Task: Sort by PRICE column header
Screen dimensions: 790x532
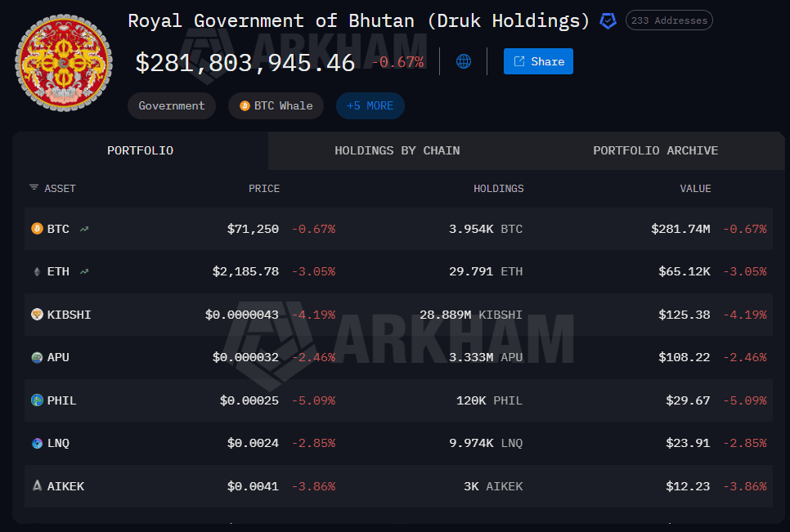Action: (264, 188)
